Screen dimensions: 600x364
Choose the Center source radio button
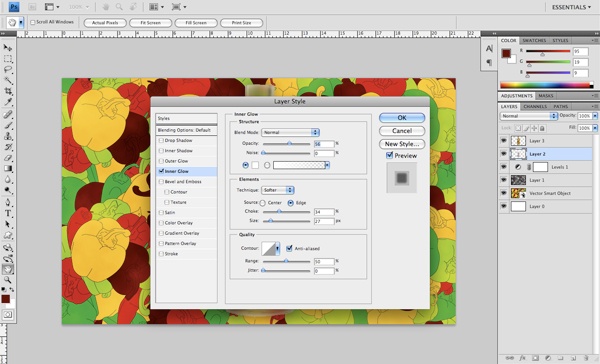(262, 203)
